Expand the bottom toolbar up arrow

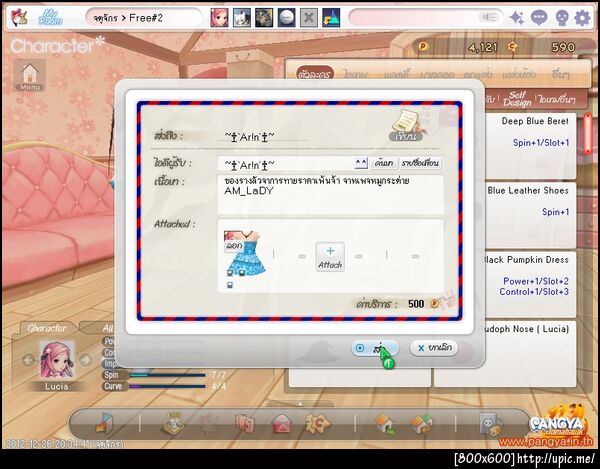[x=300, y=403]
